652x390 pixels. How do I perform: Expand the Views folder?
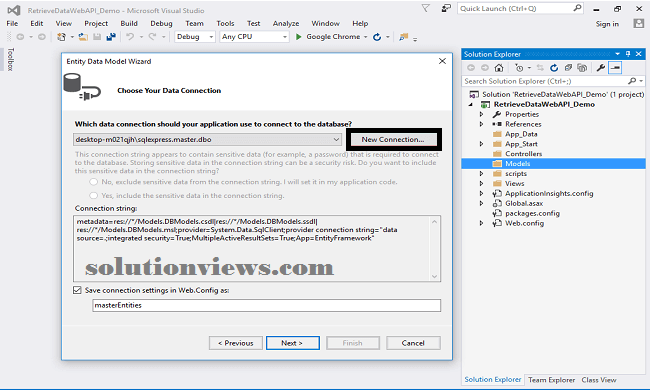pos(482,184)
